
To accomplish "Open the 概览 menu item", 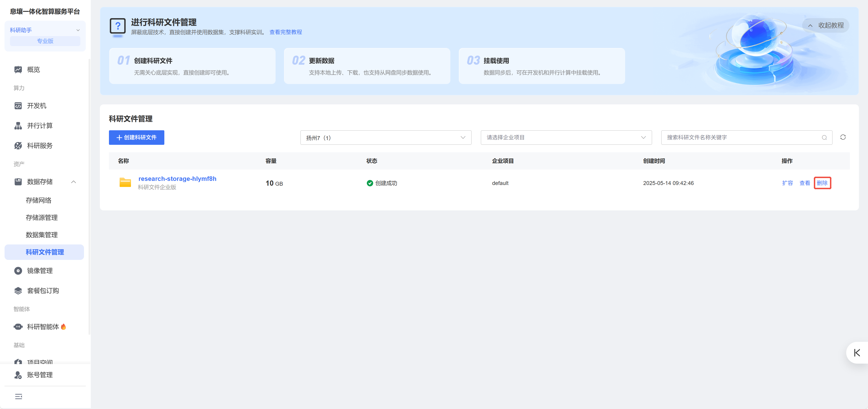I will 33,70.
